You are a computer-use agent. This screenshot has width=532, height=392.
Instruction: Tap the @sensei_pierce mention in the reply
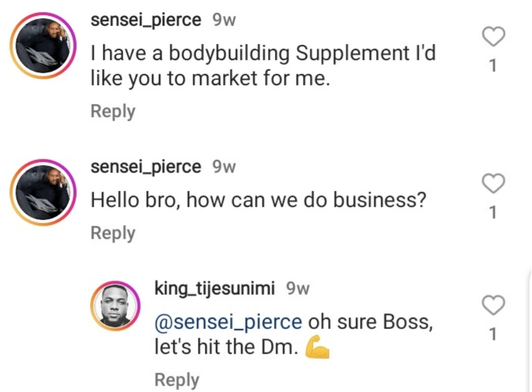tap(228, 321)
